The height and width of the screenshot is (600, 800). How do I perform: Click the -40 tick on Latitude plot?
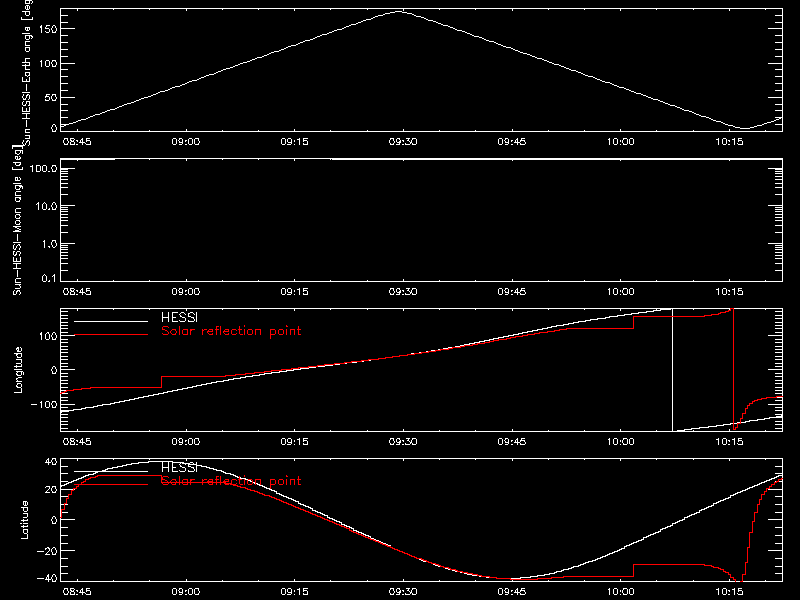pos(47,578)
